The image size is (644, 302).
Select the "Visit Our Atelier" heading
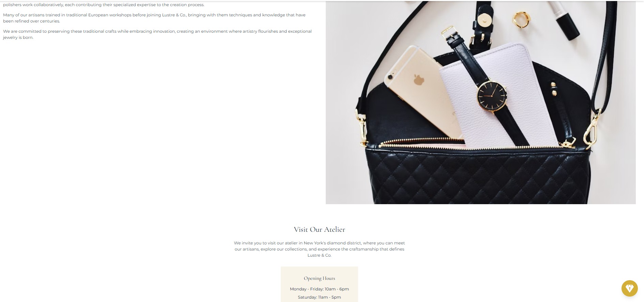tap(319, 229)
